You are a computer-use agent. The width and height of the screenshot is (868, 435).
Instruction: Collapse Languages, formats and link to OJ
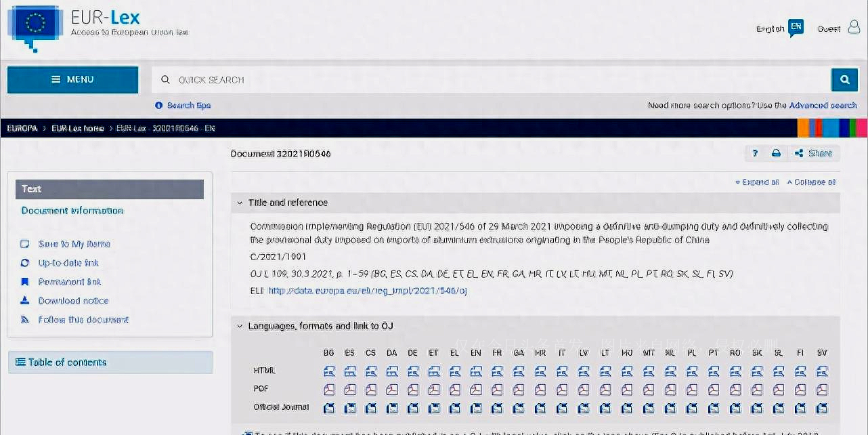240,326
